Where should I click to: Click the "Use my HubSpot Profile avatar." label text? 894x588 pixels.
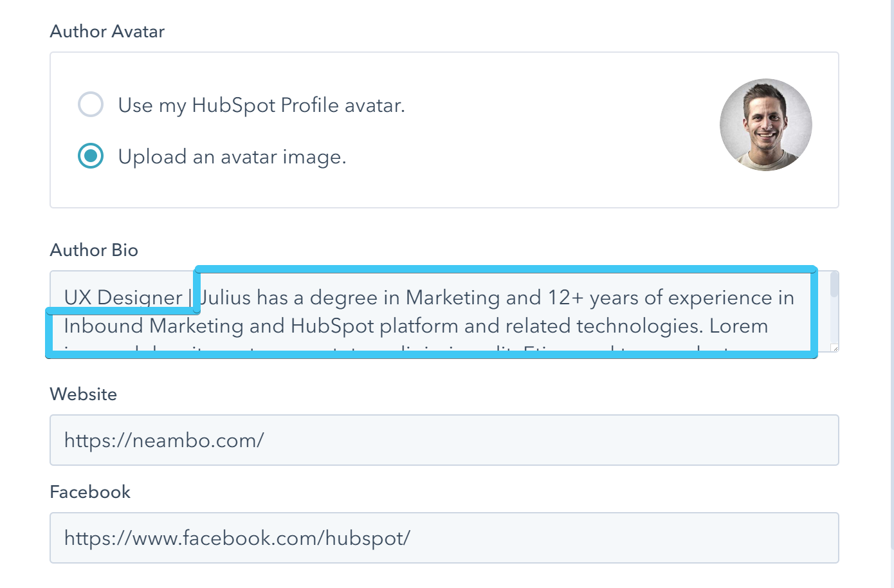(261, 105)
